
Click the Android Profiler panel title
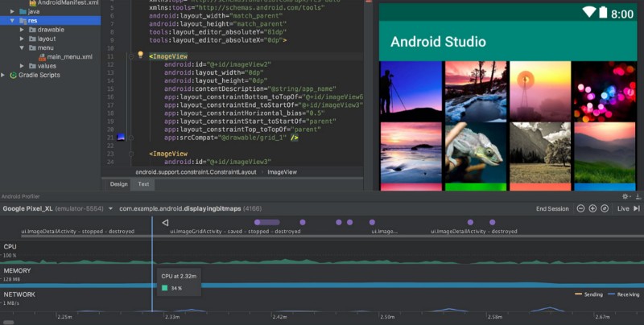pyautogui.click(x=20, y=196)
